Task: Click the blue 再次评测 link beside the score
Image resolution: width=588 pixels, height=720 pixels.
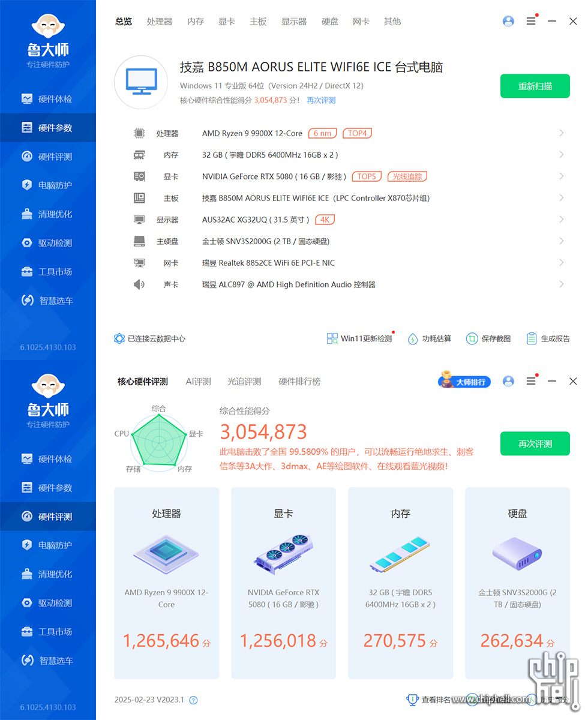Action: coord(321,100)
